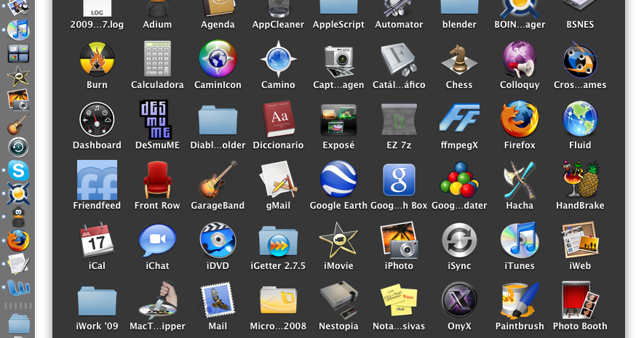Open the Capt...agen screenshot app
This screenshot has height=338, width=644.
(338, 60)
